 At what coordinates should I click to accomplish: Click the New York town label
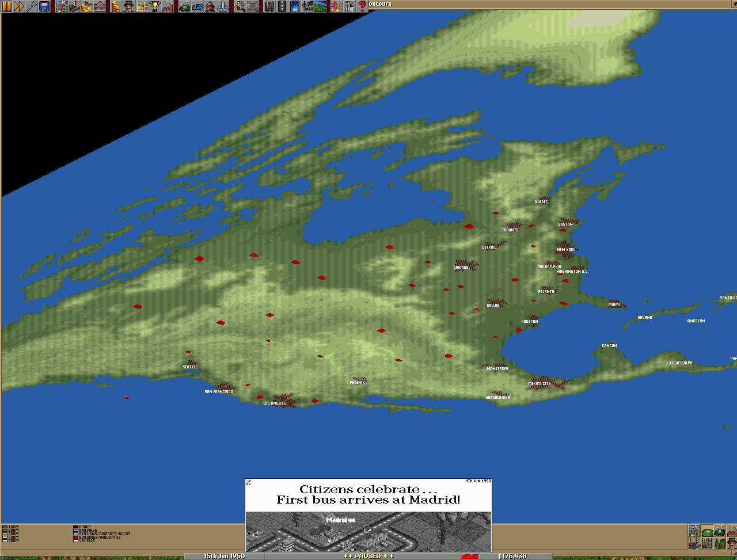point(566,250)
